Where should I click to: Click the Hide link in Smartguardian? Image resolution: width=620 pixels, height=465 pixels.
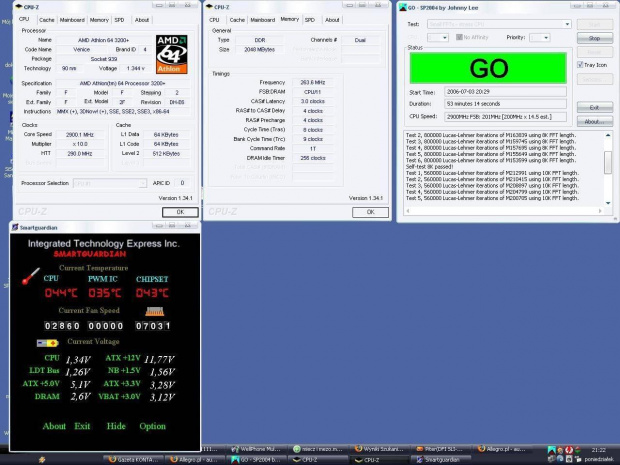pos(116,426)
